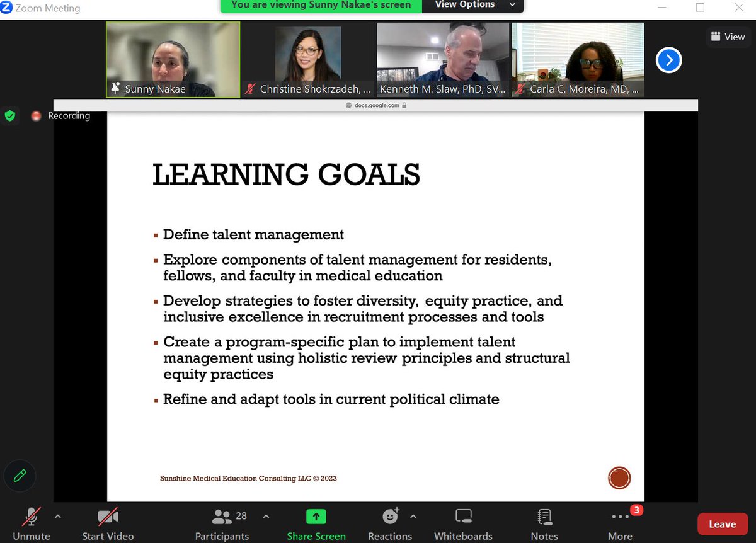Viewport: 756px width, 543px height.
Task: Click the red circle on slide
Action: tap(619, 477)
